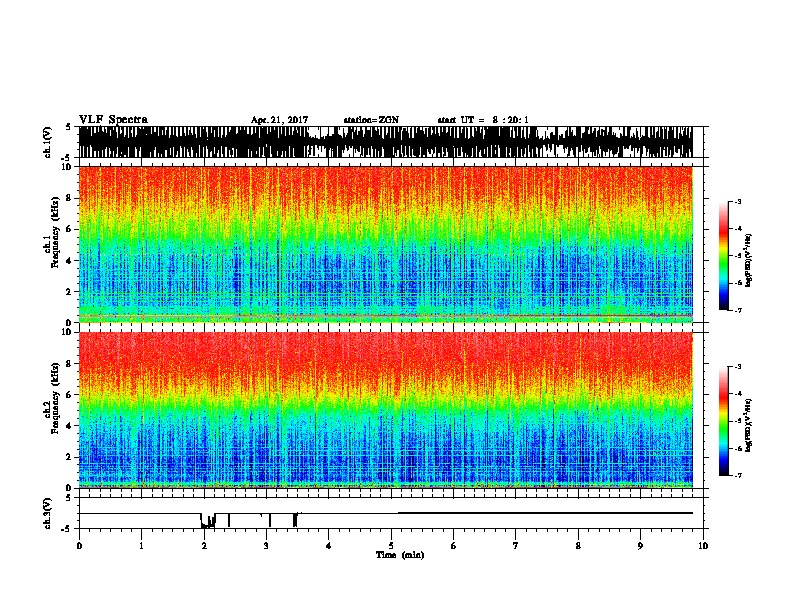Click the log(PSD) label next to ch.2 colorbar
This screenshot has height=612, width=792.
(x=748, y=425)
